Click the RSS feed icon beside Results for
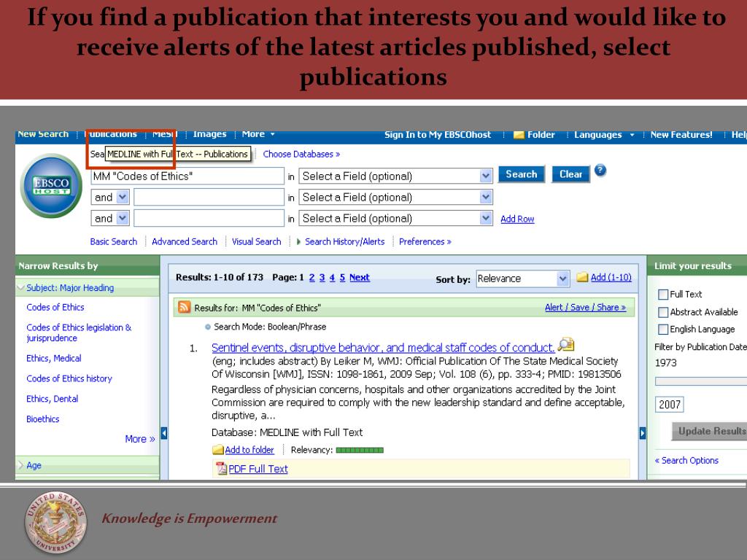Viewport: 747px width, 560px height. pyautogui.click(x=184, y=307)
